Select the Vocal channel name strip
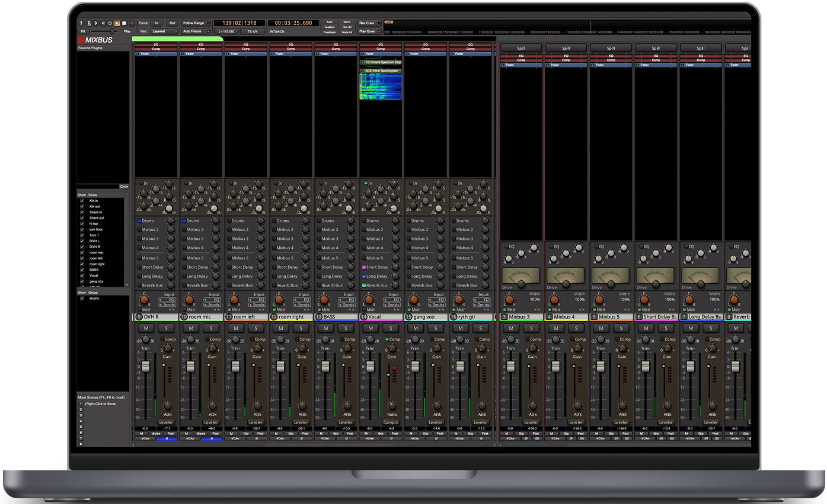827x504 pixels. (x=381, y=317)
